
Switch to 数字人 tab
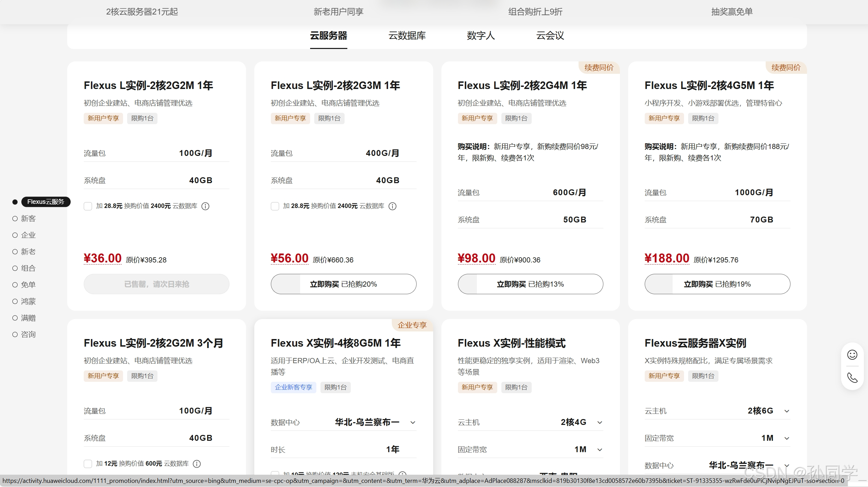tap(481, 36)
